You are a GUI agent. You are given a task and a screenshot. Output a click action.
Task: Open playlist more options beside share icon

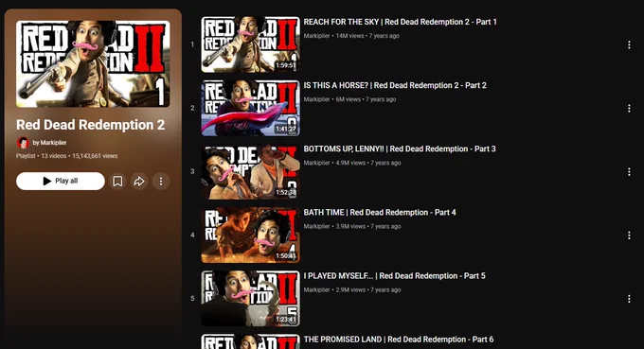pyautogui.click(x=161, y=181)
